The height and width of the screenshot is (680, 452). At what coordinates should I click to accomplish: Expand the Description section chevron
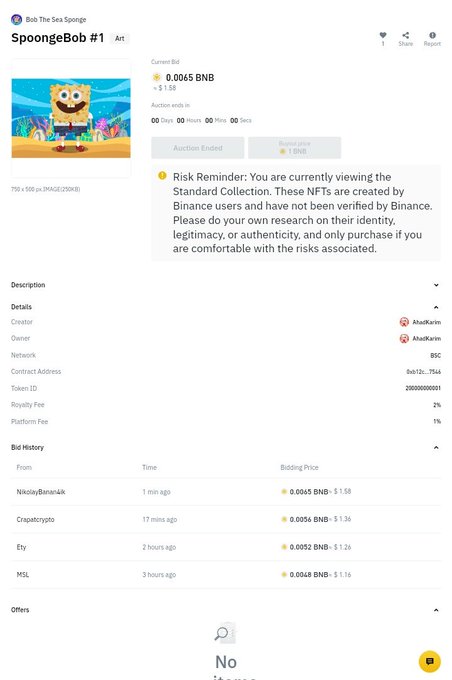(x=436, y=285)
